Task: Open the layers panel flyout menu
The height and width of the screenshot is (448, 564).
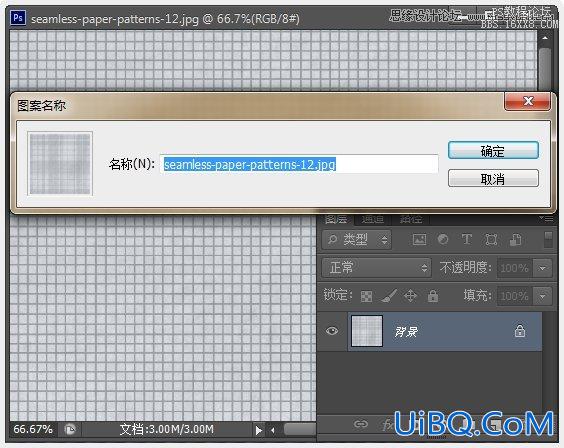Action: (547, 219)
